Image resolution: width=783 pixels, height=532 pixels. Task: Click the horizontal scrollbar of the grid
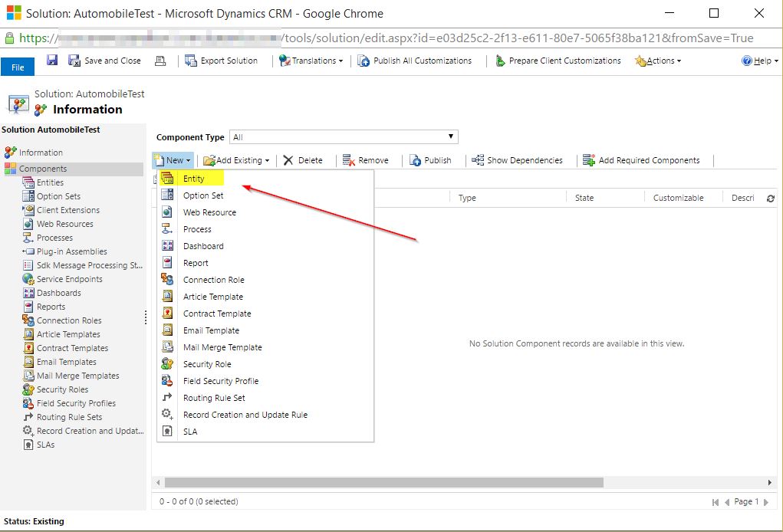coord(383,482)
